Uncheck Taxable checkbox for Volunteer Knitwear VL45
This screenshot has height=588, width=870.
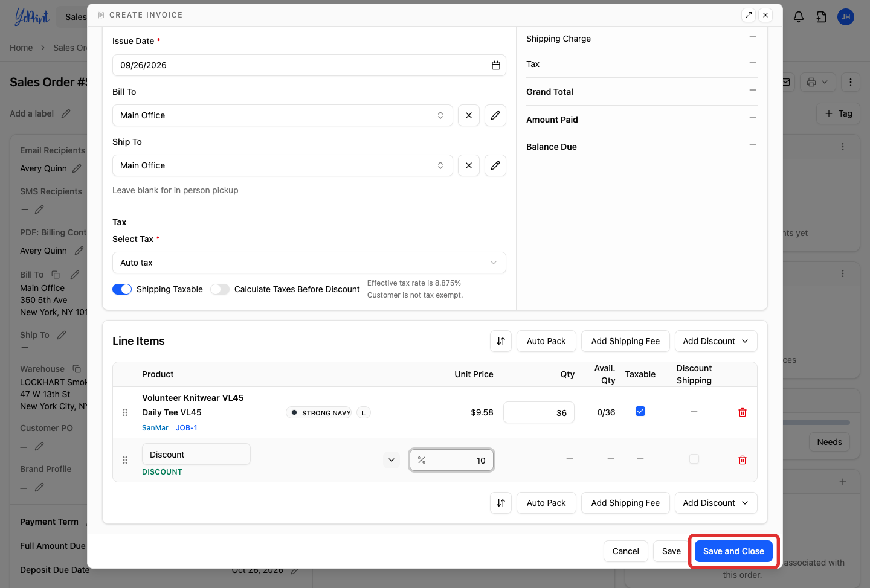[640, 411]
